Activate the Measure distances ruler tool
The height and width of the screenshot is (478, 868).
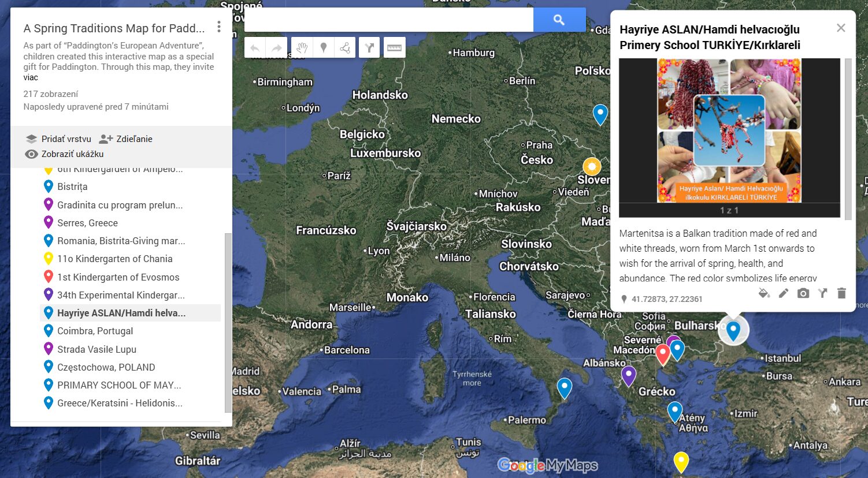pos(394,48)
